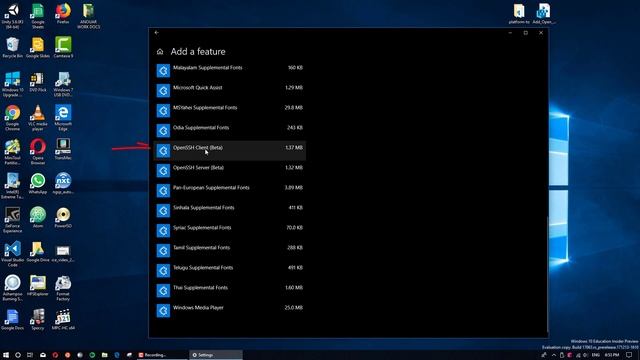
Task: Choose Malayalam Supplemental Fonts entry
Action: (230, 71)
